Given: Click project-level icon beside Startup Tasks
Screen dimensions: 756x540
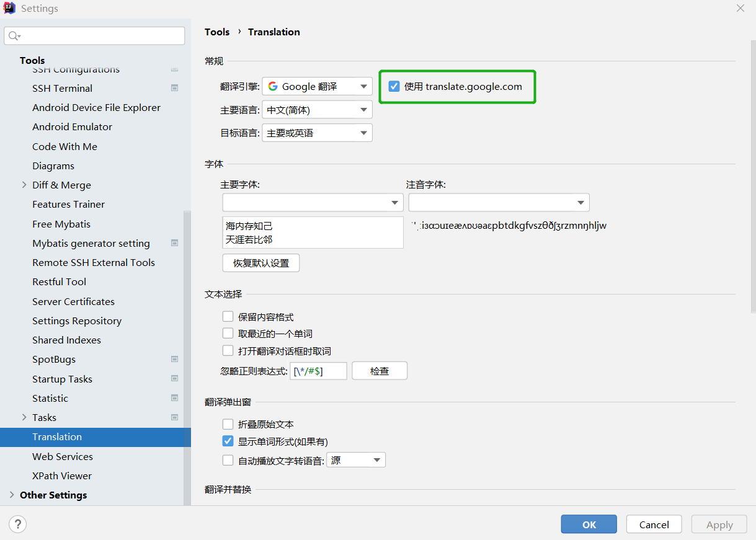Looking at the screenshot, I should 174,379.
